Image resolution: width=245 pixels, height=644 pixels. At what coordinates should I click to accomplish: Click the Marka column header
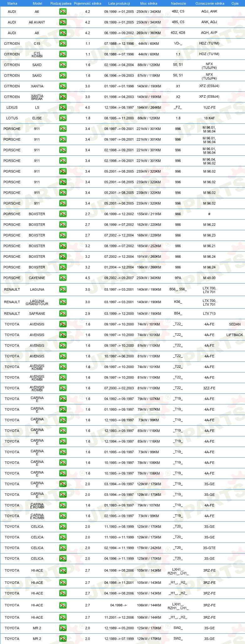tap(12, 3)
